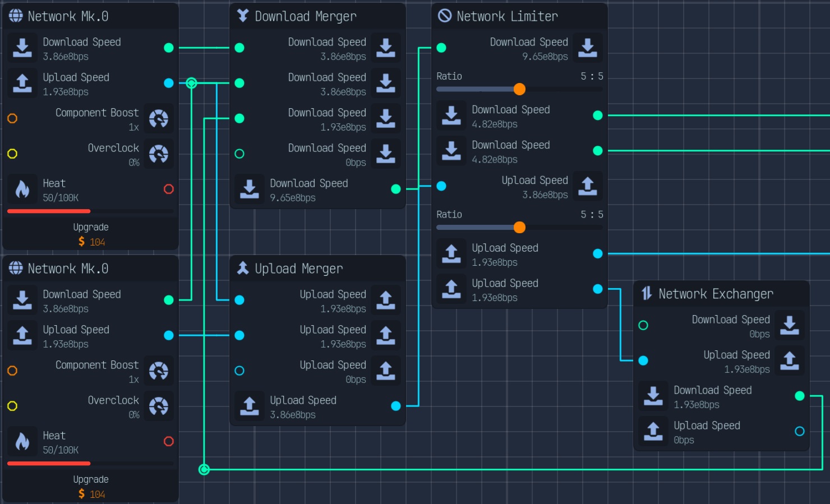
Task: Click the orange Component Boost port on the lower Network Mk.0
Action: pyautogui.click(x=12, y=371)
